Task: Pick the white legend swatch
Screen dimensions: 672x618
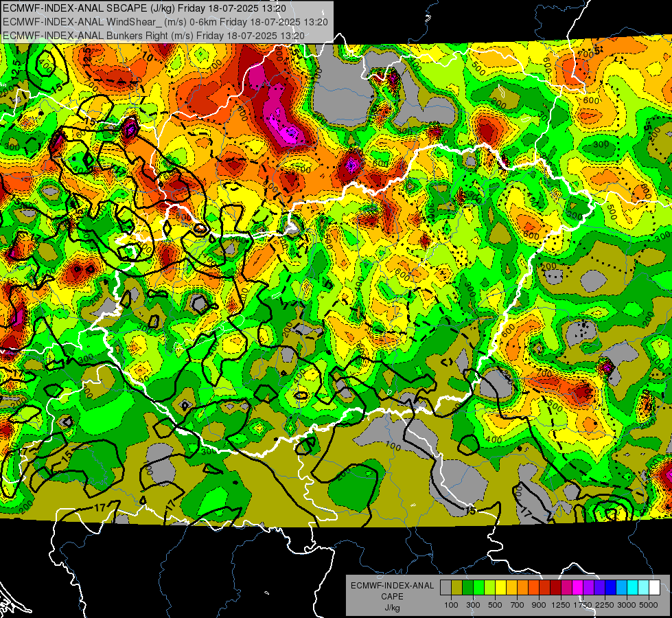Action: (x=654, y=588)
